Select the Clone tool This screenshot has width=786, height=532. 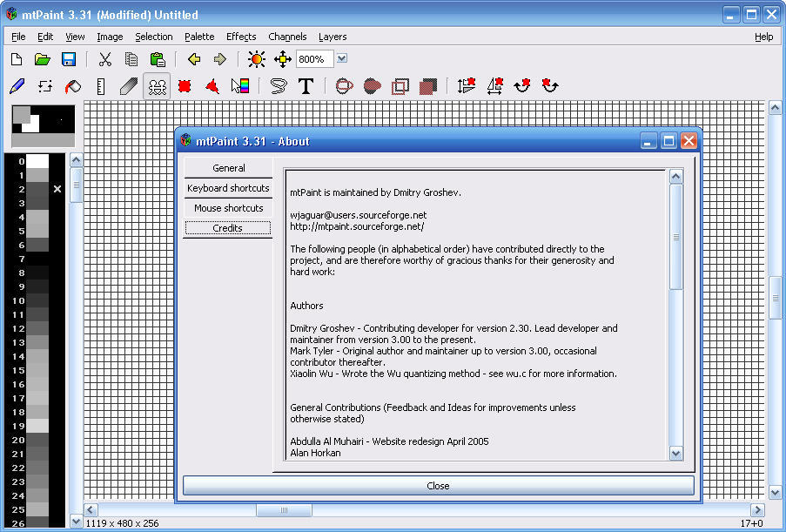157,86
